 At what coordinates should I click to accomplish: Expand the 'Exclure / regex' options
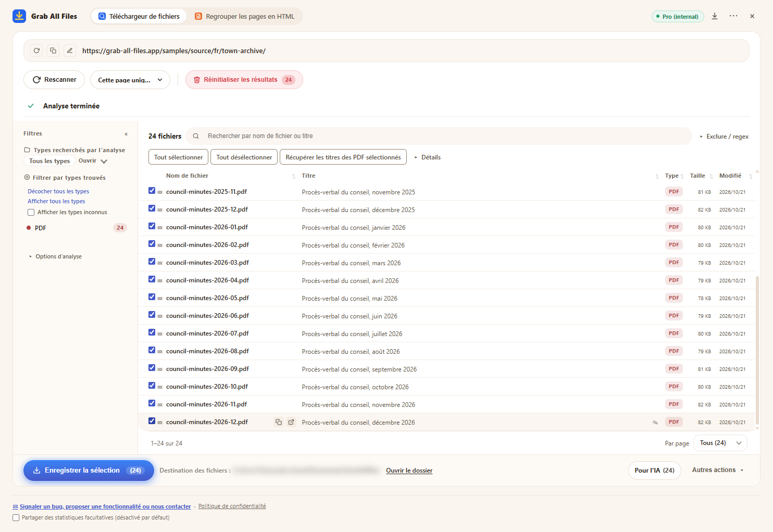724,137
